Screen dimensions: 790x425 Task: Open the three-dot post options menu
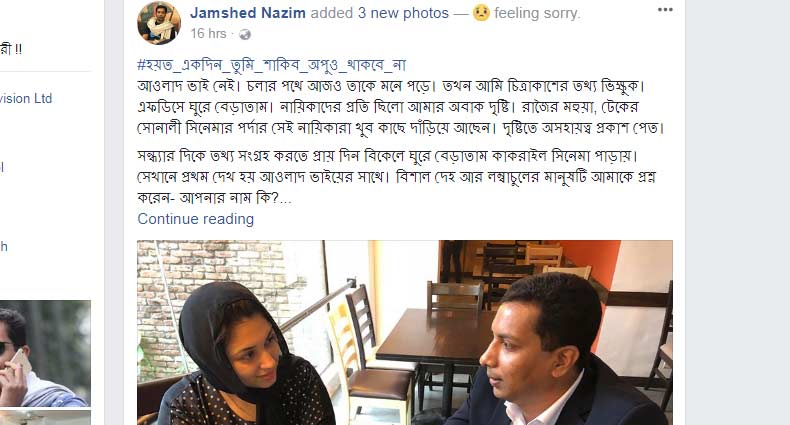(665, 10)
